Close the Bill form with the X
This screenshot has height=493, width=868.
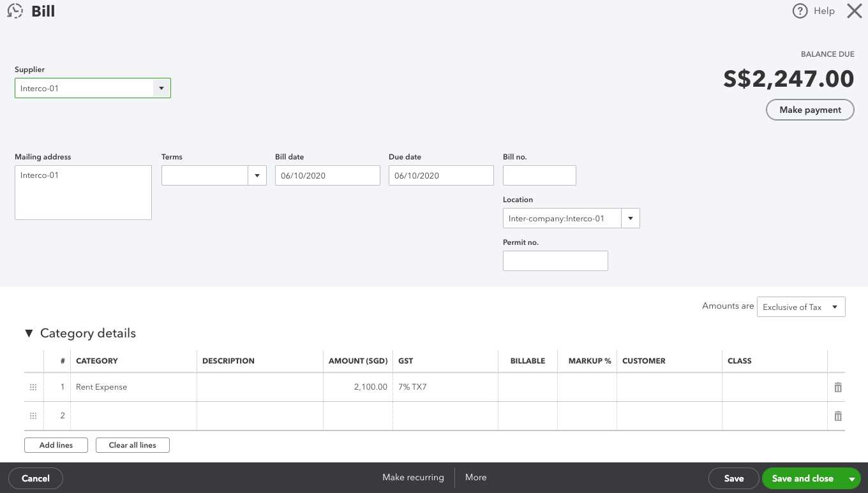854,11
